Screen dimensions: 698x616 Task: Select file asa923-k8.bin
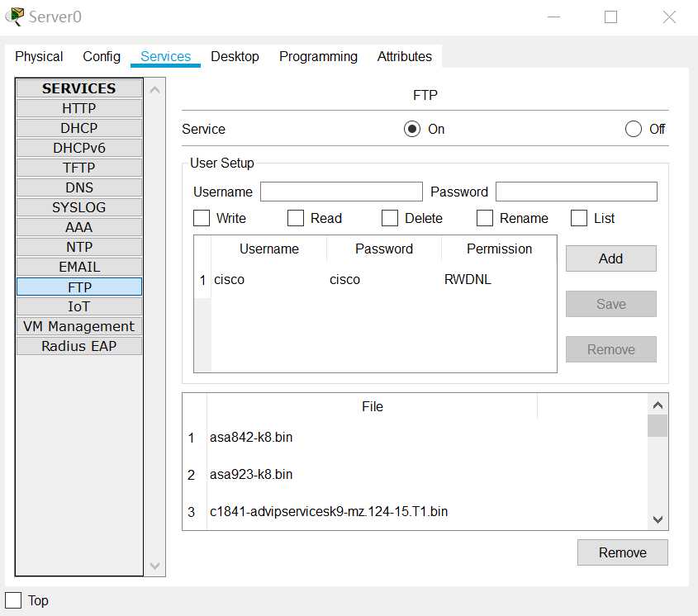[373, 475]
